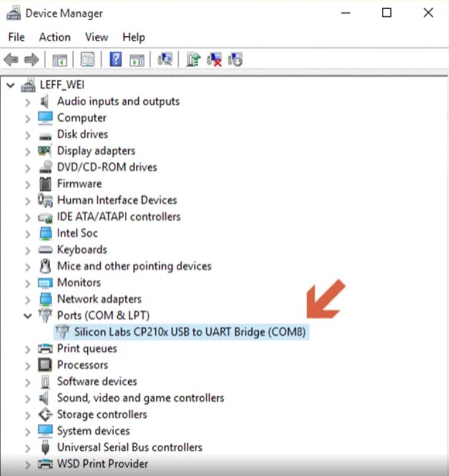This screenshot has width=449, height=476.
Task: Click the LEFF_WEI computer root icon
Action: [28, 85]
